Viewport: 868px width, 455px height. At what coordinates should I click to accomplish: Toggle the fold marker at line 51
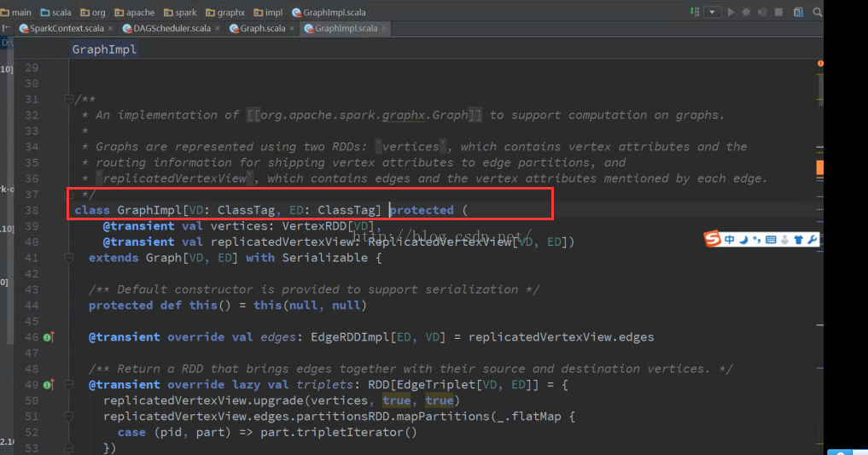click(68, 417)
